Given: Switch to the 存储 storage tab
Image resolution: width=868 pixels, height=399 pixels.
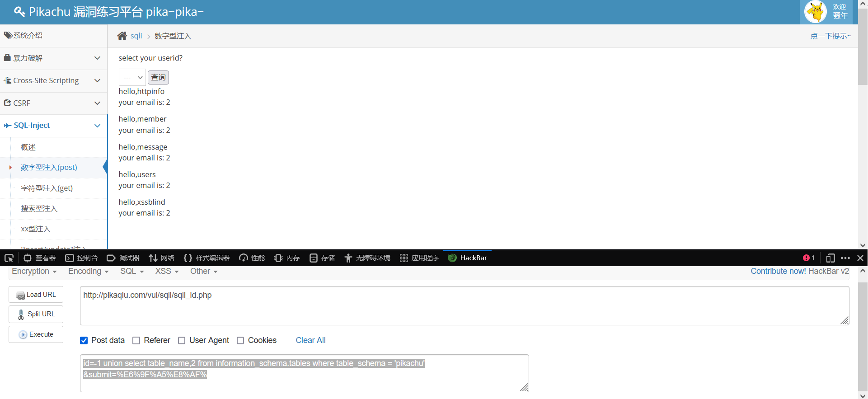Looking at the screenshot, I should click(x=322, y=258).
